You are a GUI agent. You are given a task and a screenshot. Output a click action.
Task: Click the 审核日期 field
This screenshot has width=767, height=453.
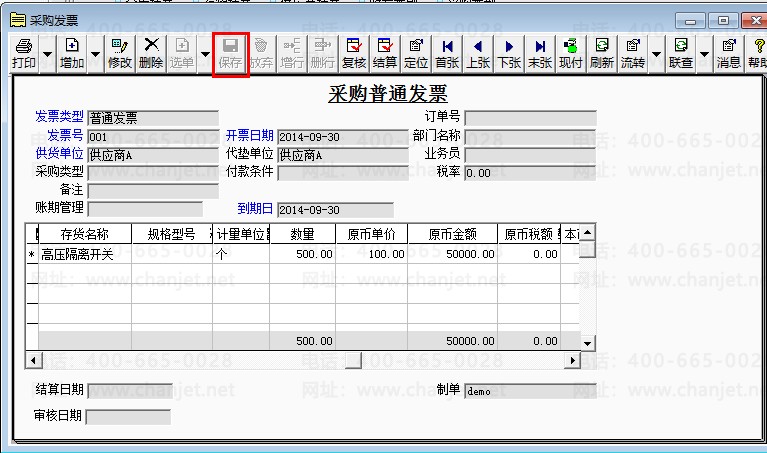click(128, 417)
